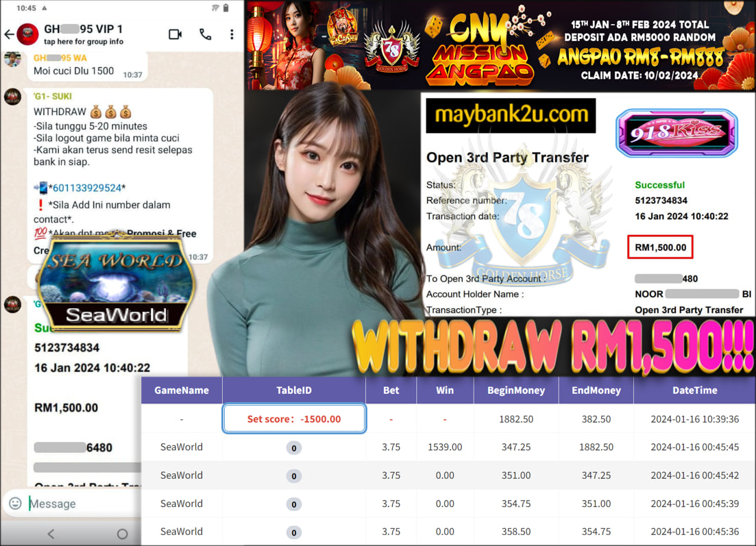Click the battery status icon
The image size is (756, 546).
point(225,8)
